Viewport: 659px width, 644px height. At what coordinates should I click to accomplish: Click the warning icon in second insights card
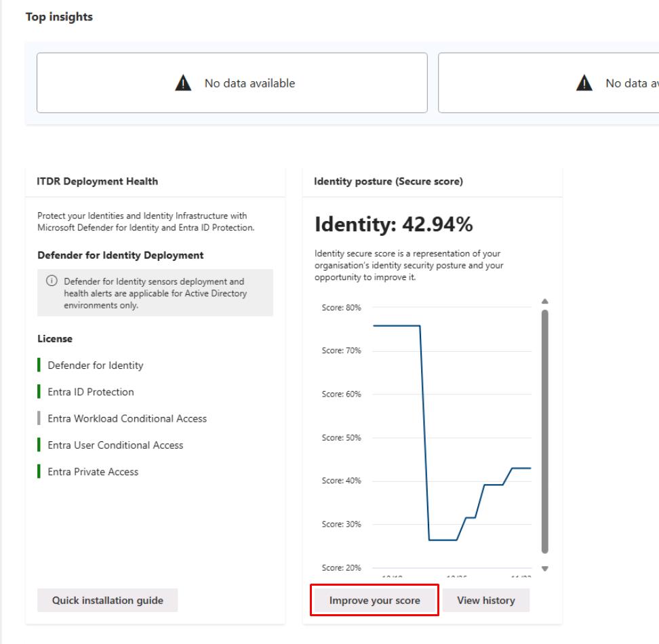click(x=584, y=84)
